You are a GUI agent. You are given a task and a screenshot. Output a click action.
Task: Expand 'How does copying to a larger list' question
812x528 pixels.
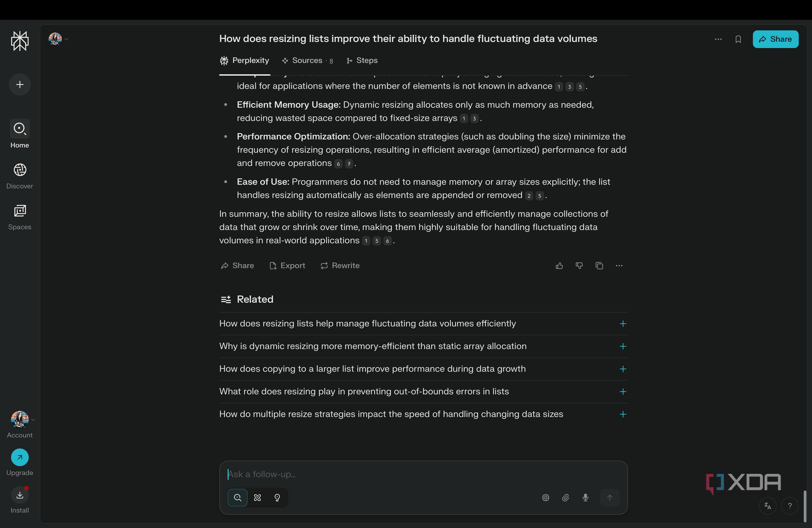tap(623, 369)
